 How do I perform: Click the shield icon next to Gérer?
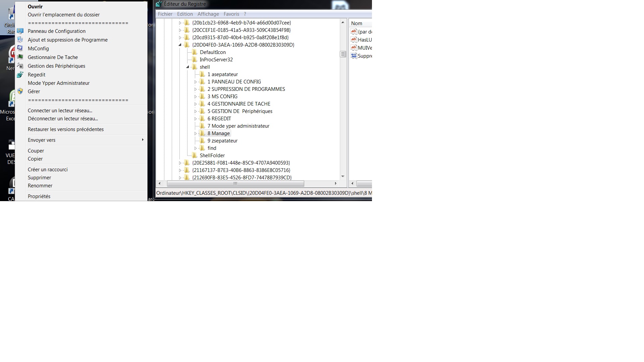click(20, 91)
